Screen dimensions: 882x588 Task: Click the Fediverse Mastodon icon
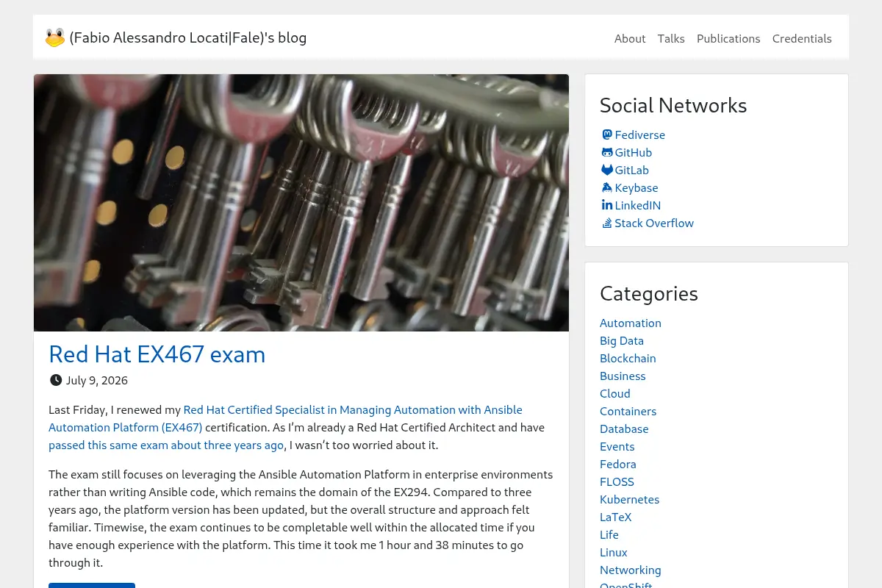[607, 135]
